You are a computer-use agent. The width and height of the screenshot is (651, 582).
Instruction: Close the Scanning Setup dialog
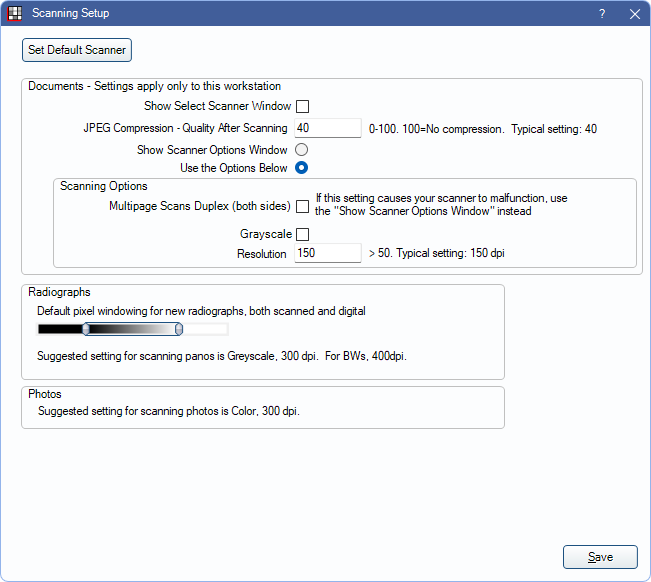634,14
